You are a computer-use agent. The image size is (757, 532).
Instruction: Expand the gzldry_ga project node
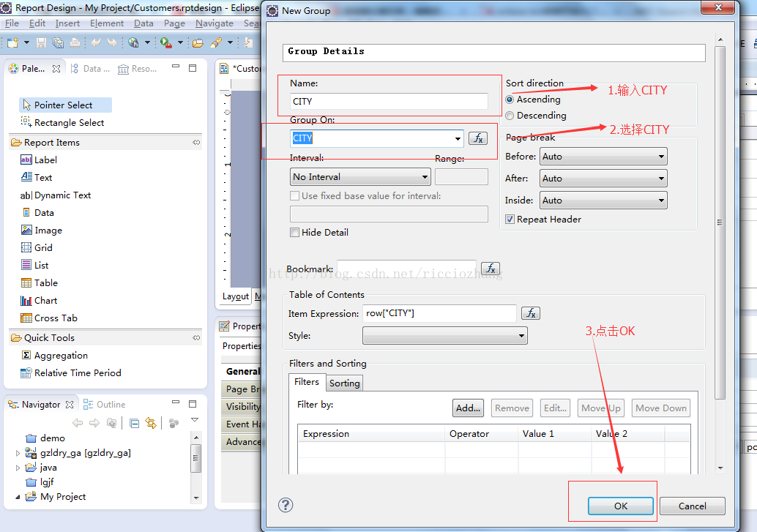pyautogui.click(x=18, y=453)
